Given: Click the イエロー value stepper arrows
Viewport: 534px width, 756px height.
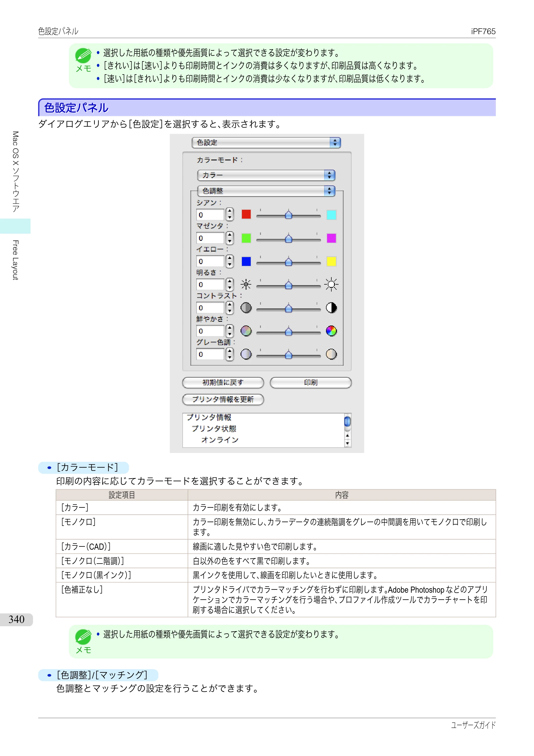Looking at the screenshot, I should pos(230,261).
